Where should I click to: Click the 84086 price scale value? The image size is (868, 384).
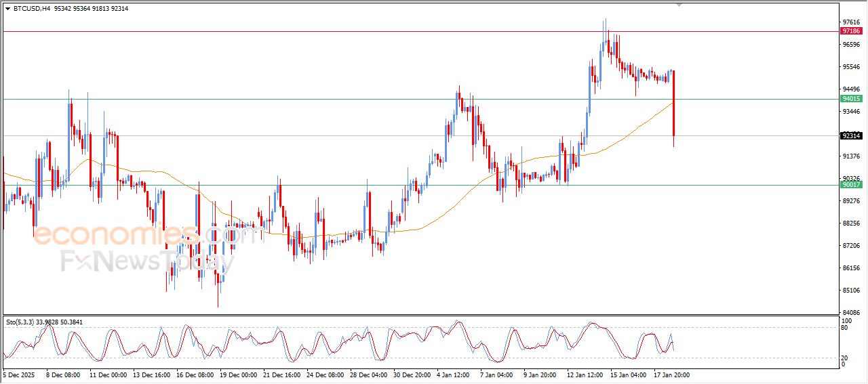[850, 312]
